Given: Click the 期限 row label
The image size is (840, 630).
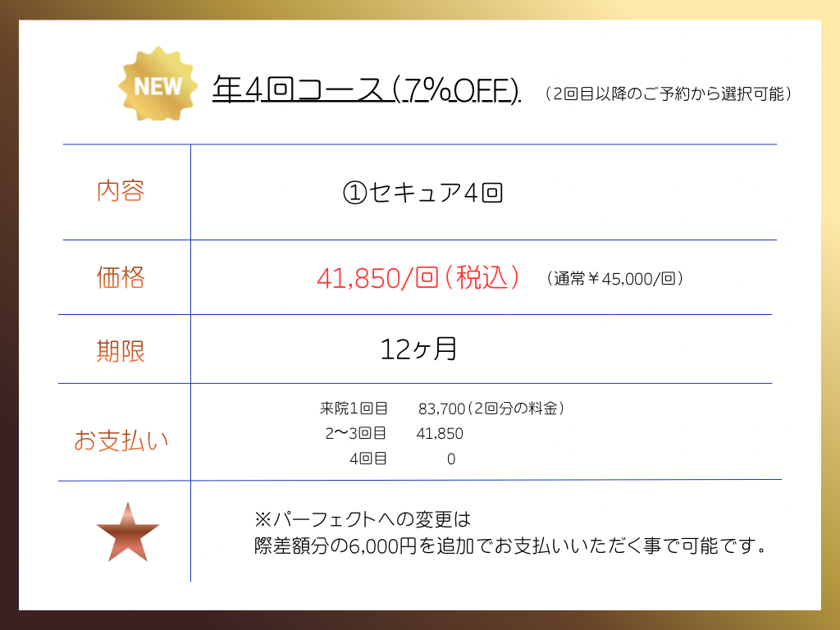Looking at the screenshot, I should [121, 351].
